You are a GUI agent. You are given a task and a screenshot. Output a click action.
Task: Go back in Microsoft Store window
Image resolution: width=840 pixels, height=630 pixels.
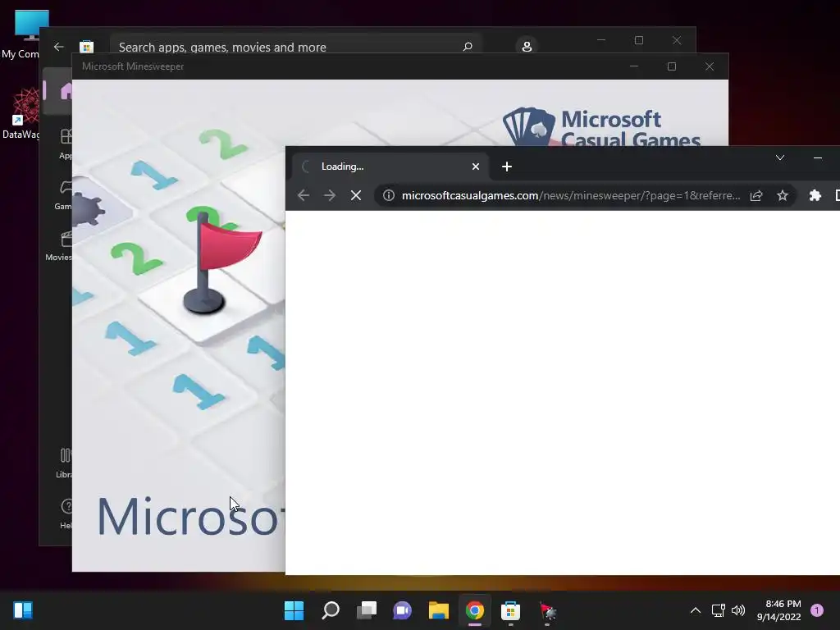tap(59, 47)
